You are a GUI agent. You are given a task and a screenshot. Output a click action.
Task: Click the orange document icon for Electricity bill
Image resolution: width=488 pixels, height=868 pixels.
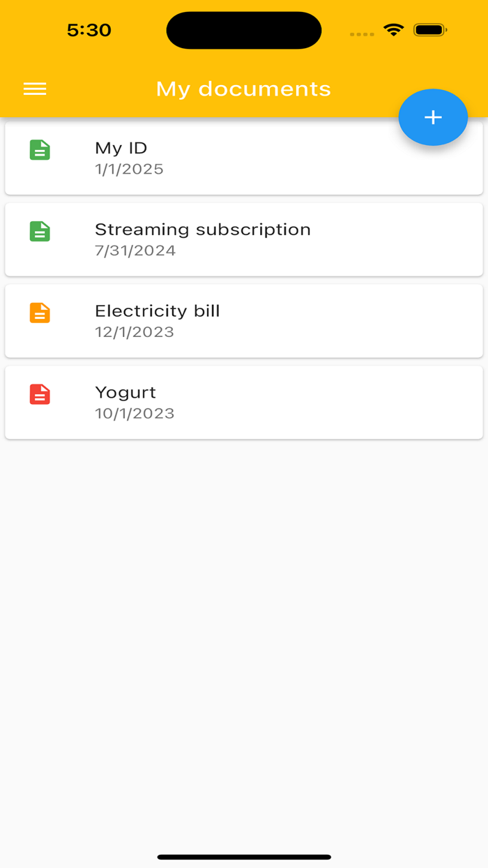click(x=40, y=313)
